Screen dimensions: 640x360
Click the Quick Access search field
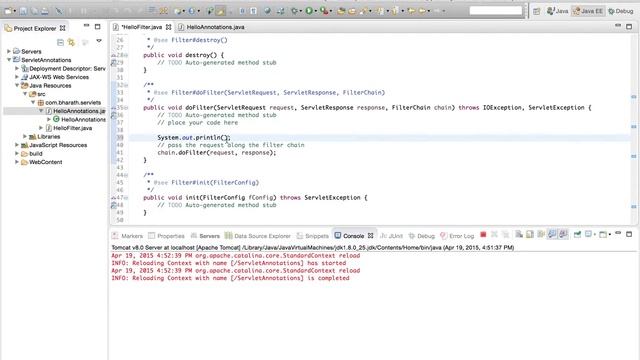[x=496, y=11]
